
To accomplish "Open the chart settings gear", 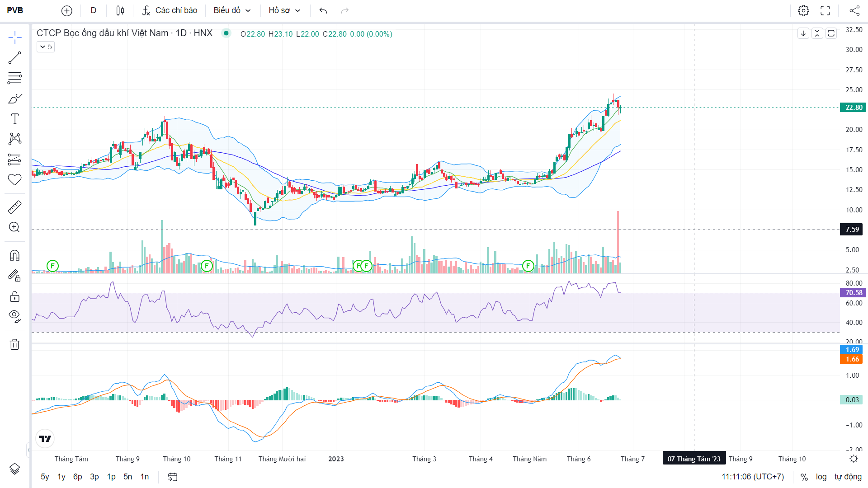I will coord(803,10).
